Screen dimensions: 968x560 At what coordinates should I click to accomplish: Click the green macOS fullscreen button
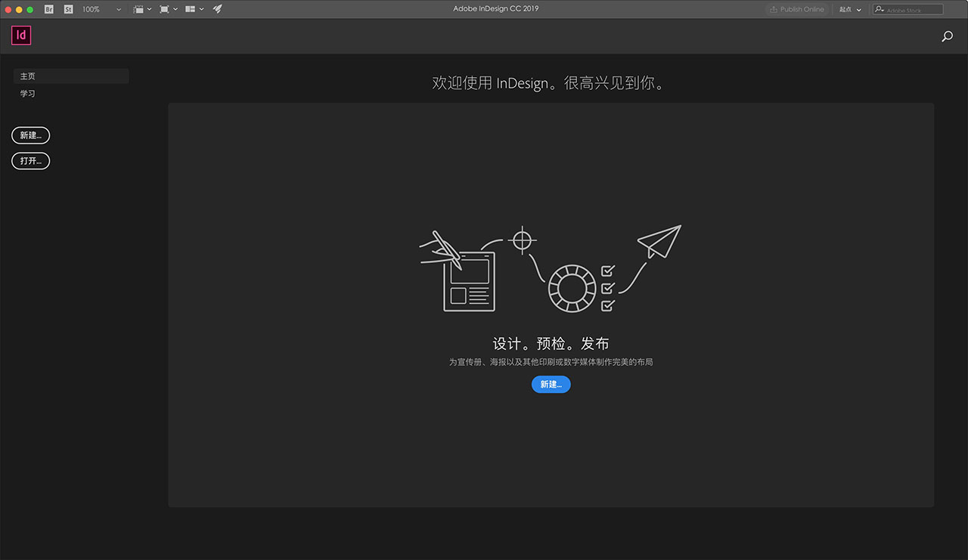[30, 9]
